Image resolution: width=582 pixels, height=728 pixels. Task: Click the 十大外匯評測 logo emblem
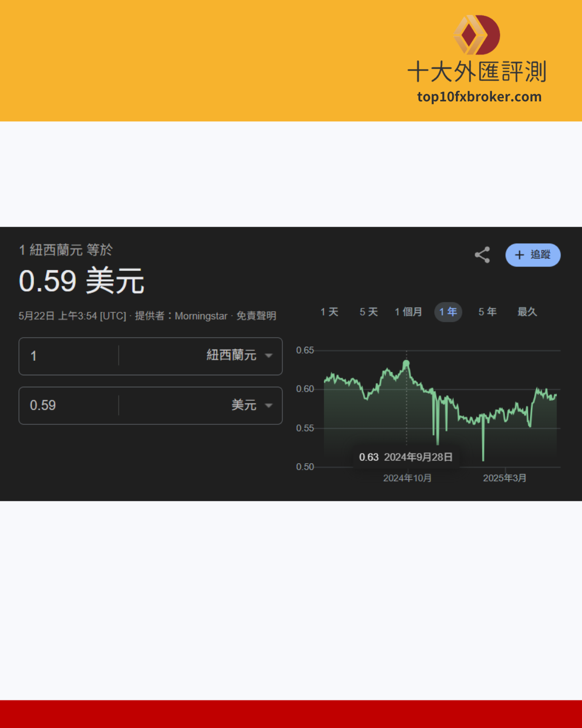pos(477,35)
